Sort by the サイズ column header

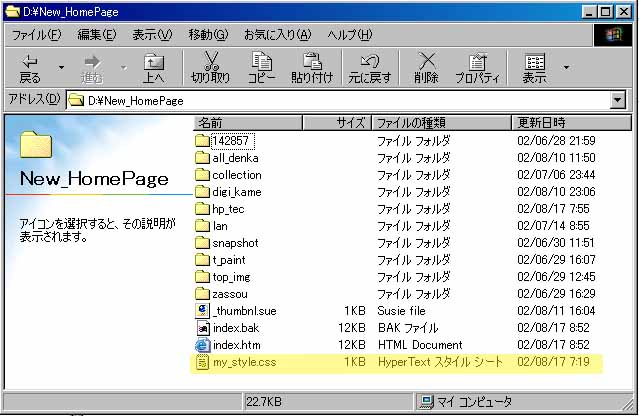[x=337, y=123]
